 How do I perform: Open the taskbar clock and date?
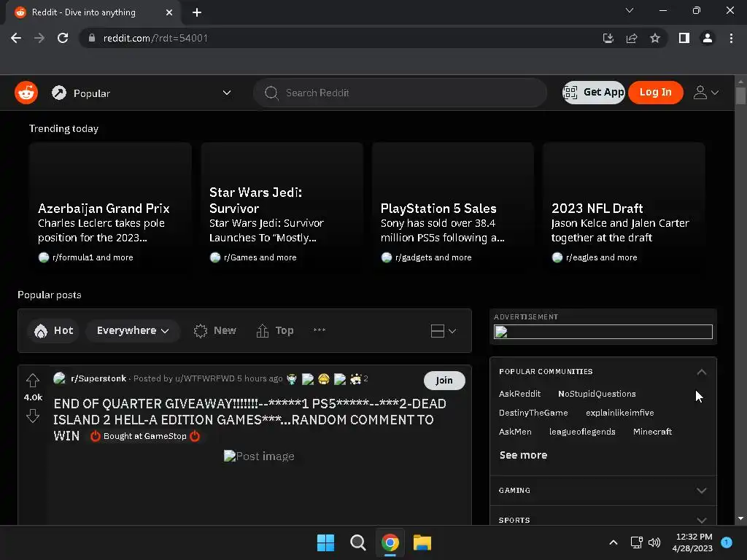tap(692, 542)
